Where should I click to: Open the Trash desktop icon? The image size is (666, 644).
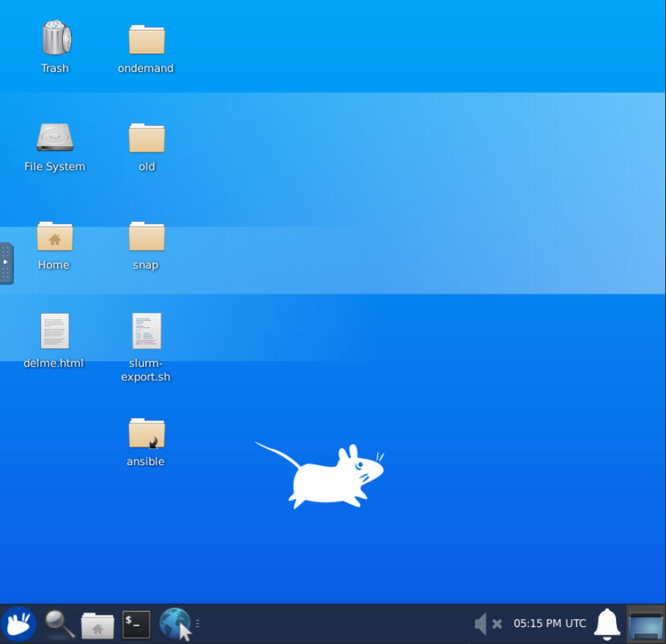coord(56,38)
